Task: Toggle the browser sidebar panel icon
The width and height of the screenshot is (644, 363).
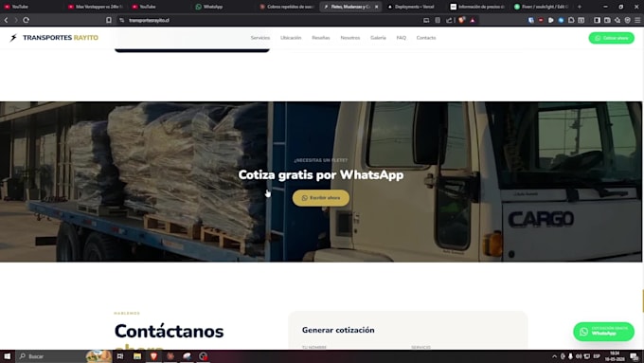Action: pyautogui.click(x=598, y=20)
